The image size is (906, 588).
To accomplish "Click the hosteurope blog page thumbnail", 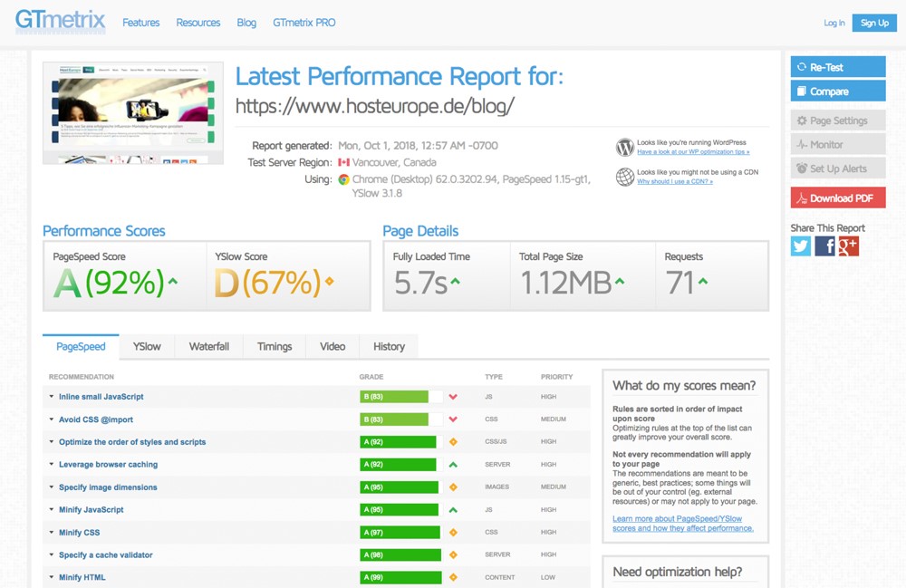I will click(x=133, y=113).
